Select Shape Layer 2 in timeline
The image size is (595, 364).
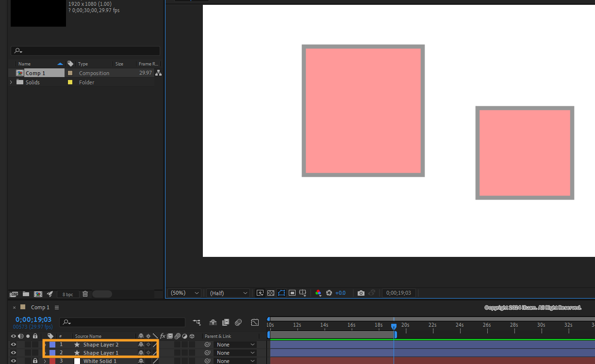[x=100, y=345]
